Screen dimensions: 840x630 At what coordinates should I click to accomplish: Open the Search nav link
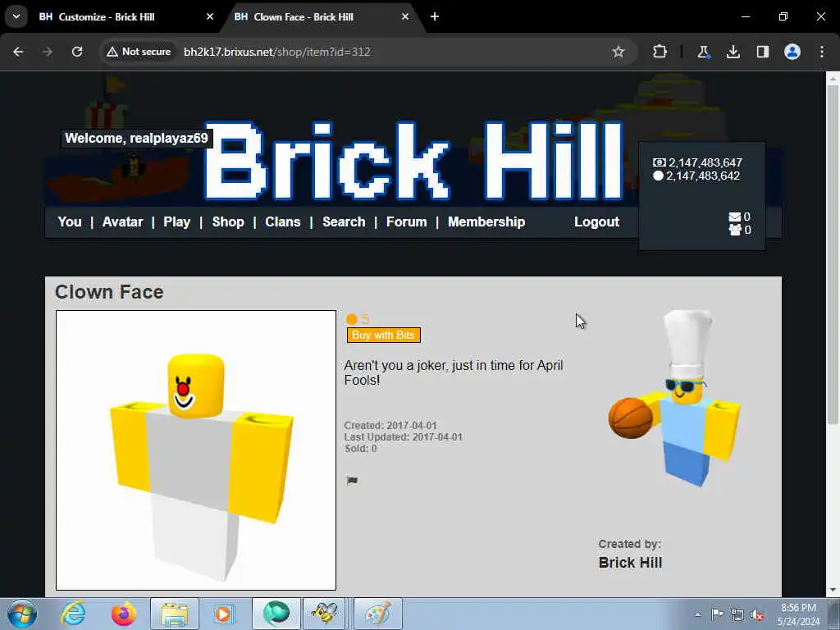coord(344,221)
